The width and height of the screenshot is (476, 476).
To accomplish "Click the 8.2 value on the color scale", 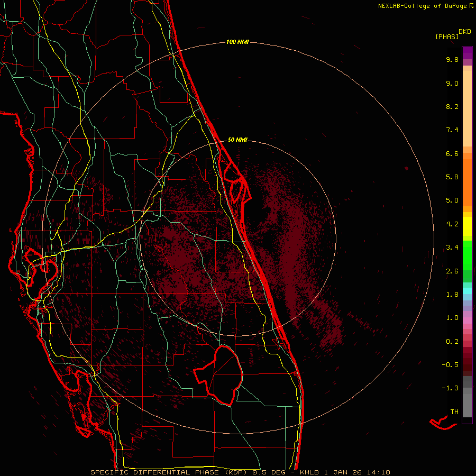I will click(452, 106).
